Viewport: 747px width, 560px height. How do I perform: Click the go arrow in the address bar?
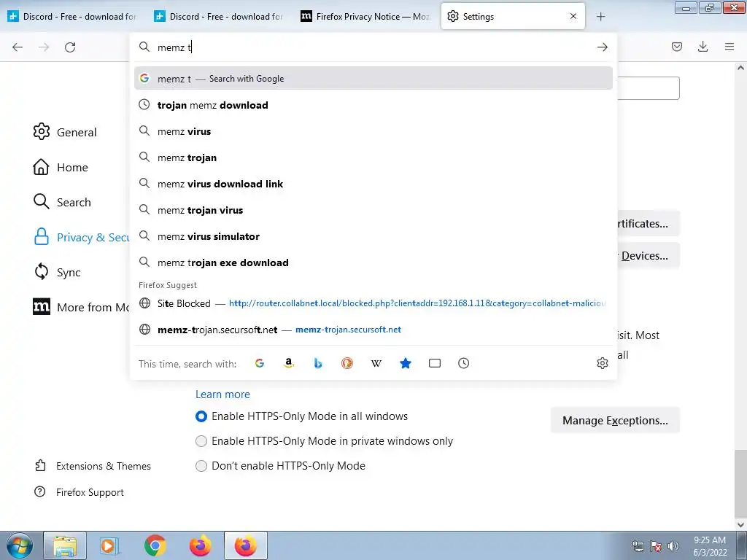602,47
